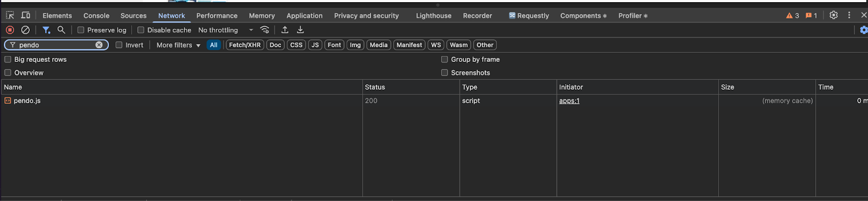The height and width of the screenshot is (201, 868).
Task: Enable Preserve log checkbox
Action: [x=81, y=30]
